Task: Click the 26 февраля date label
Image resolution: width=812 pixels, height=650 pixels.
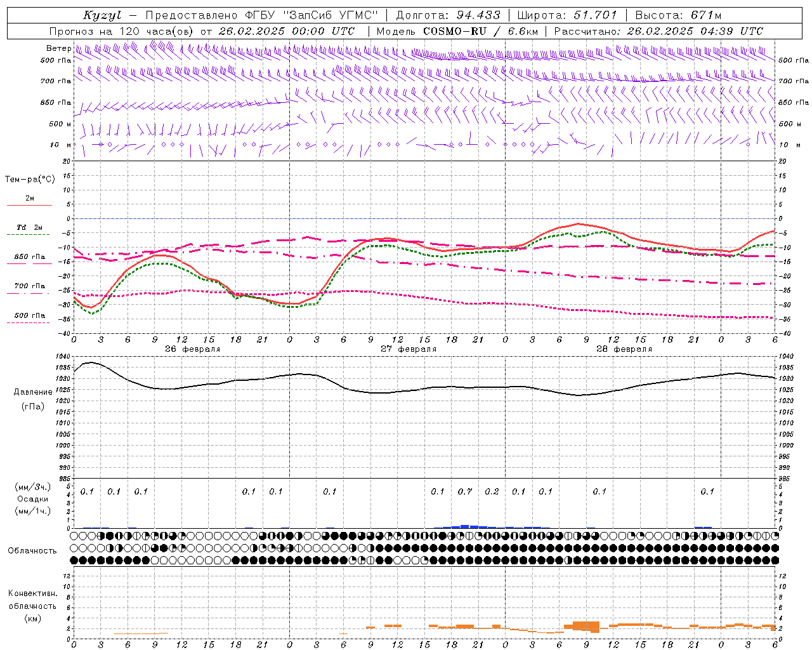Action: pyautogui.click(x=193, y=349)
